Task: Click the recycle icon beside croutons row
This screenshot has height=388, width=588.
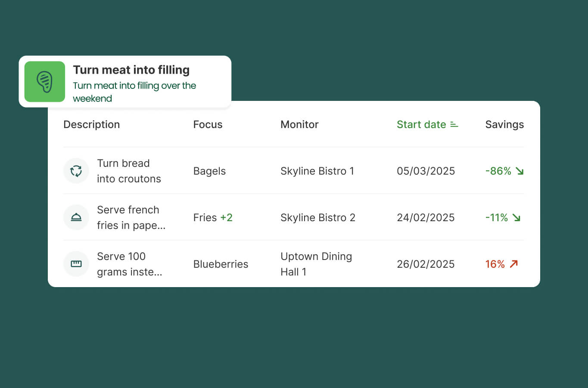Action: point(76,171)
